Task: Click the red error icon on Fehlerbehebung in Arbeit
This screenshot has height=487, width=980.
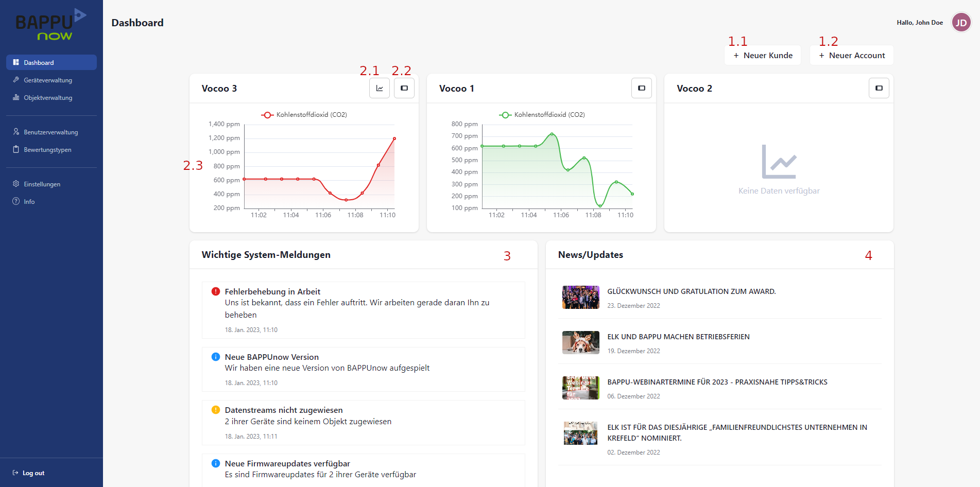Action: (216, 291)
